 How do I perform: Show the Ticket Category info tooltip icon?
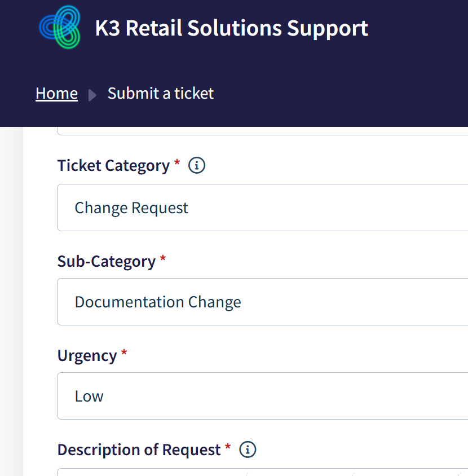(197, 165)
